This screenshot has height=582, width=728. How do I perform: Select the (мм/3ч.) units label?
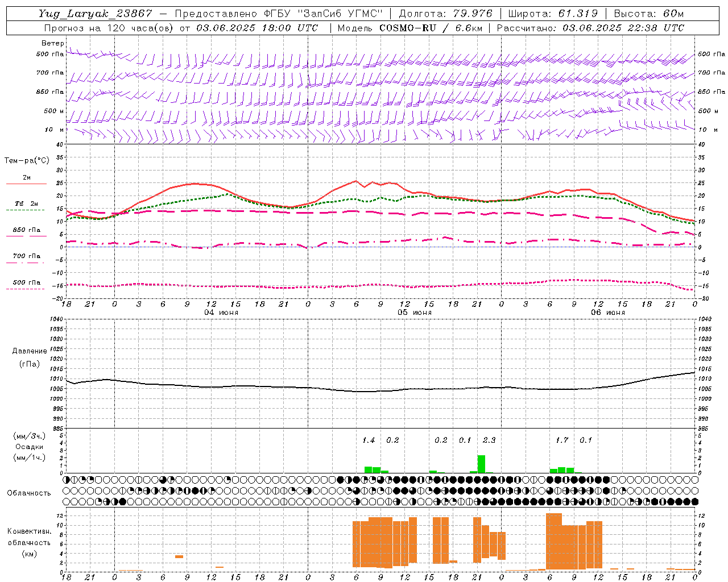[29, 436]
